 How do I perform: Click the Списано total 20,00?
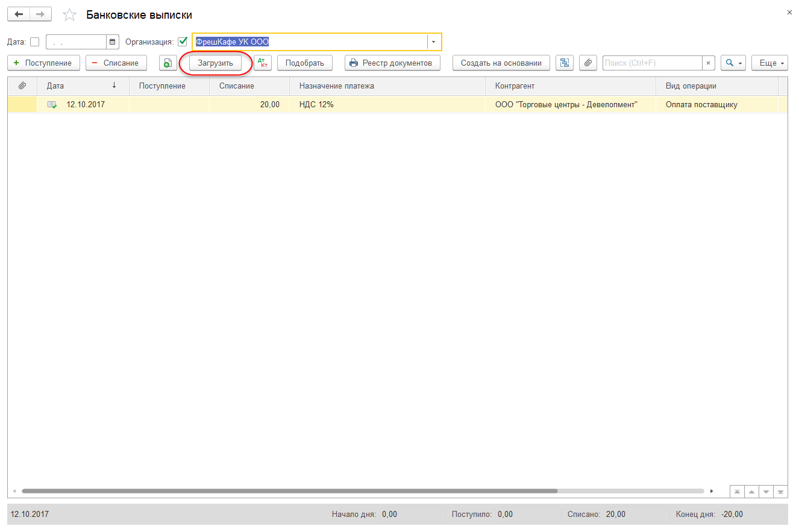point(616,515)
